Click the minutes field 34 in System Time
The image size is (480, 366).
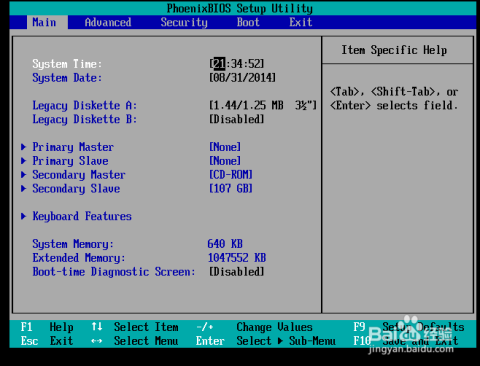pyautogui.click(x=237, y=64)
